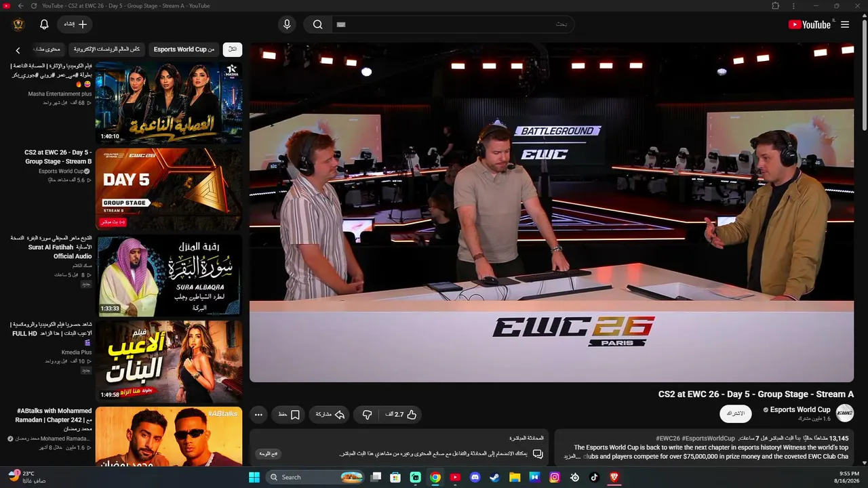
Task: Open the YouTube hamburger guide menu
Action: pos(845,24)
